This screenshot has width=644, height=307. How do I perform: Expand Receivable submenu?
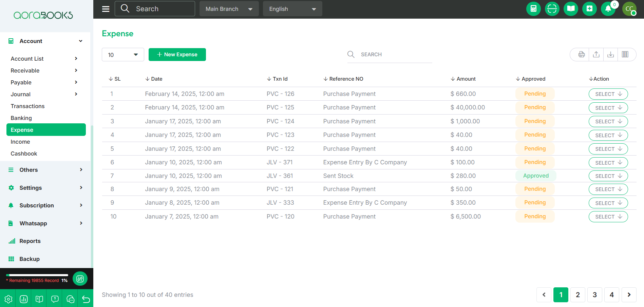[x=44, y=70]
